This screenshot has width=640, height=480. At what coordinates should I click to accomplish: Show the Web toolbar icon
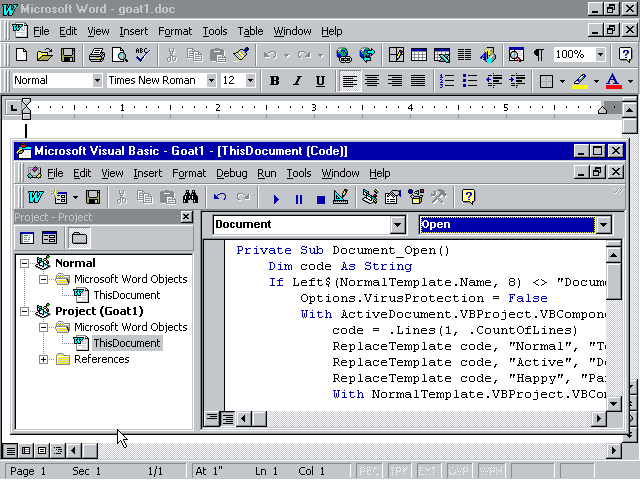pos(367,54)
